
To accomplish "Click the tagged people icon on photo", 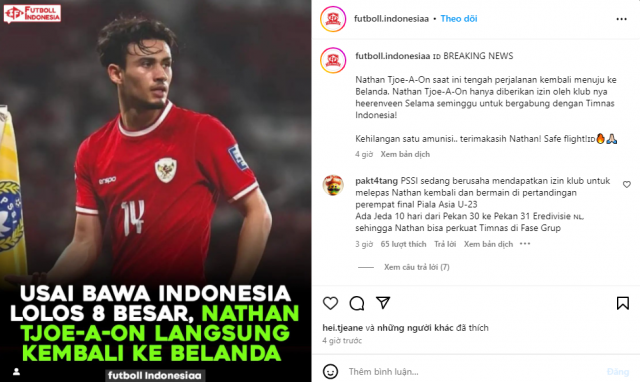I will click(x=16, y=371).
